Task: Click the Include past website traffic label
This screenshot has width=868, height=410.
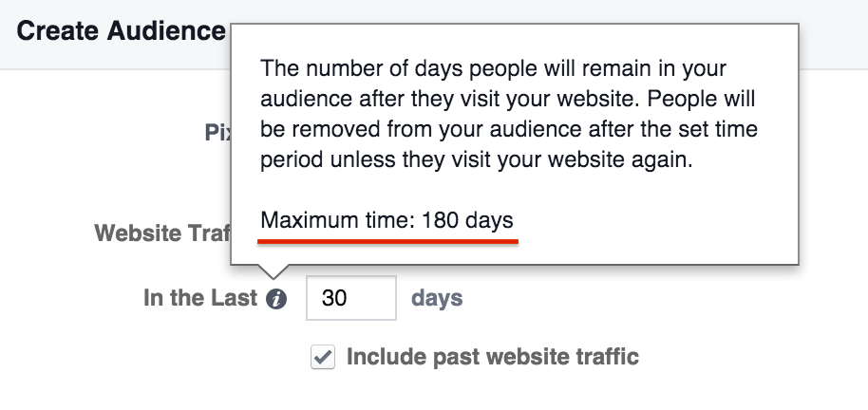Action: tap(492, 357)
